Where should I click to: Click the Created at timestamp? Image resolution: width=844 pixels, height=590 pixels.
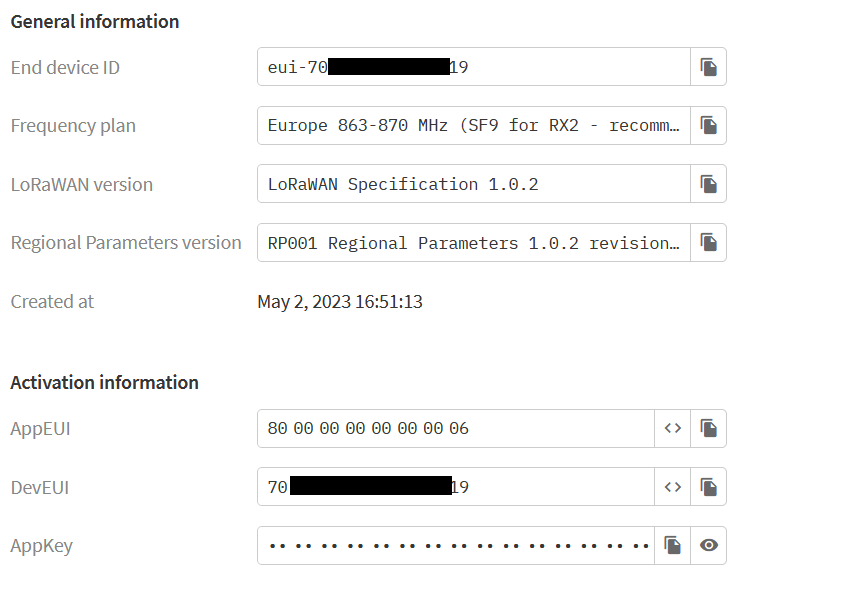[x=340, y=301]
